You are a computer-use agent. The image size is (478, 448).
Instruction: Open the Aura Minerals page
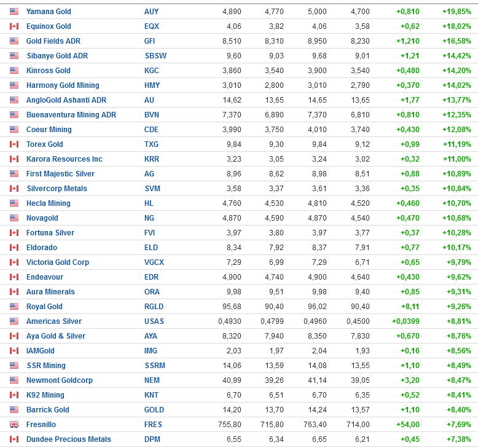(50, 291)
